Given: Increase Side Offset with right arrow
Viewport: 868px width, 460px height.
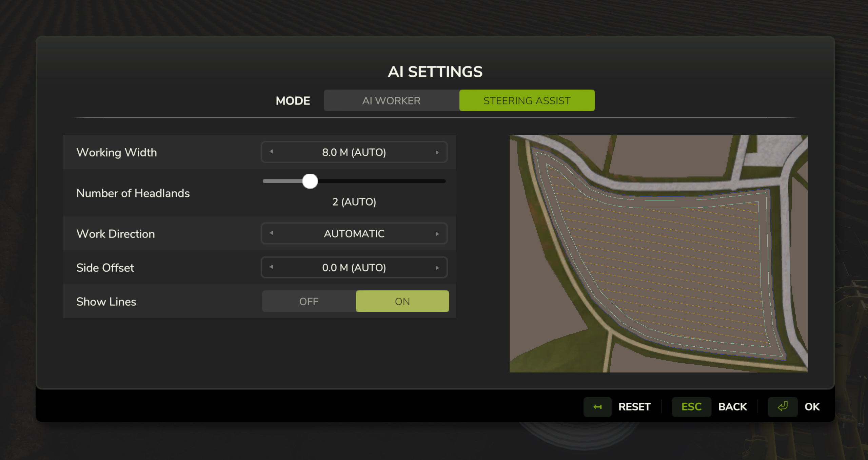Looking at the screenshot, I should pos(437,268).
